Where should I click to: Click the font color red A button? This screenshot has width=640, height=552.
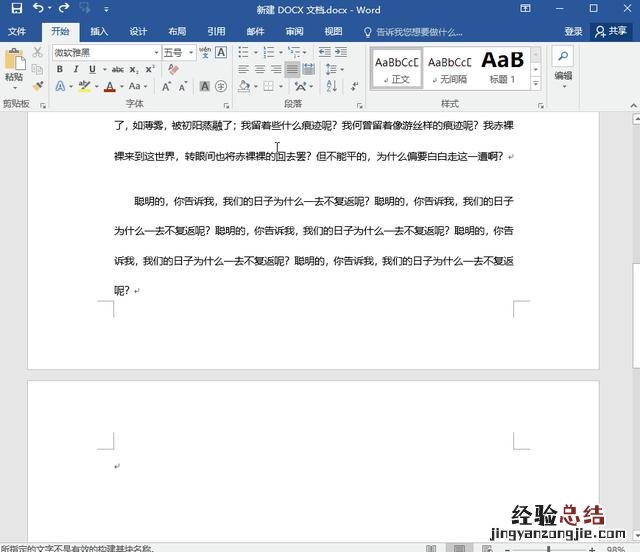tap(109, 87)
